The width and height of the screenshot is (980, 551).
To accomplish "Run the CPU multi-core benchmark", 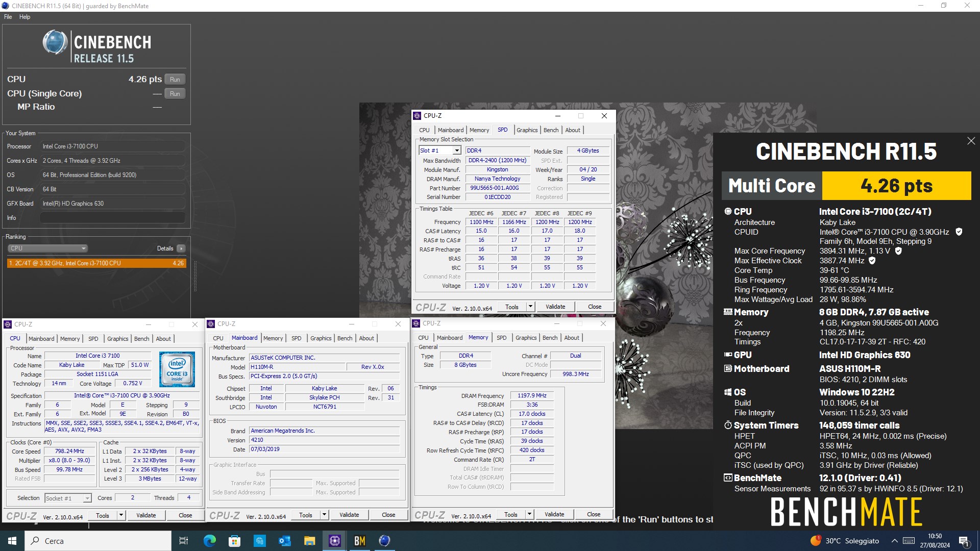I will [x=175, y=80].
